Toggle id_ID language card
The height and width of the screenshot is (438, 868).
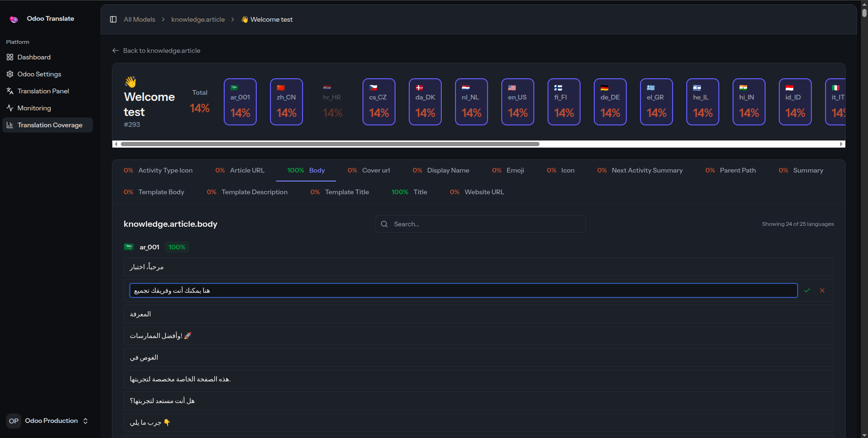point(795,102)
